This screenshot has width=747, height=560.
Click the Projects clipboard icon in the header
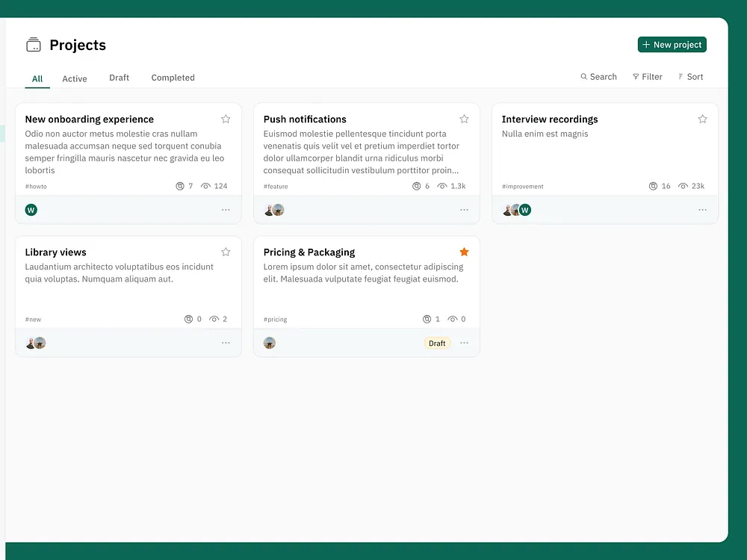point(33,44)
